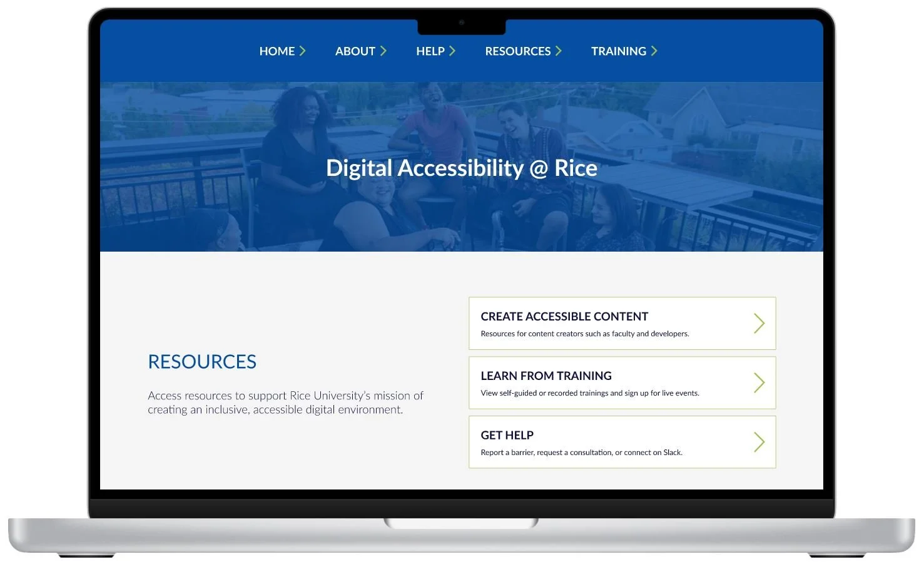Click 'Report a barrier, request a consultation' description
The height and width of the screenshot is (564, 924).
coord(582,453)
